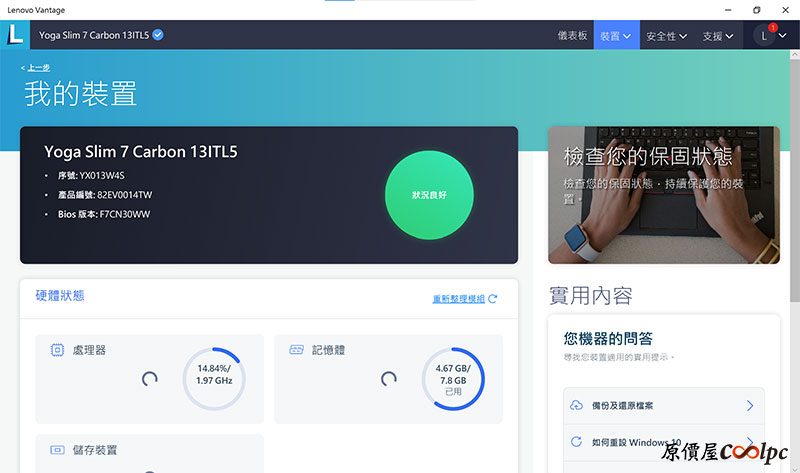Click the green 狀況良好 status circle
The height and width of the screenshot is (473, 800).
coord(429,195)
